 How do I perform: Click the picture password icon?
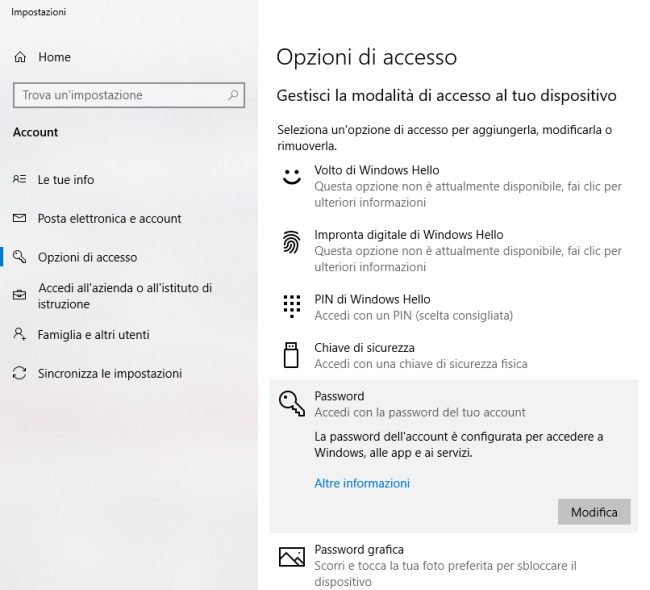tap(291, 557)
